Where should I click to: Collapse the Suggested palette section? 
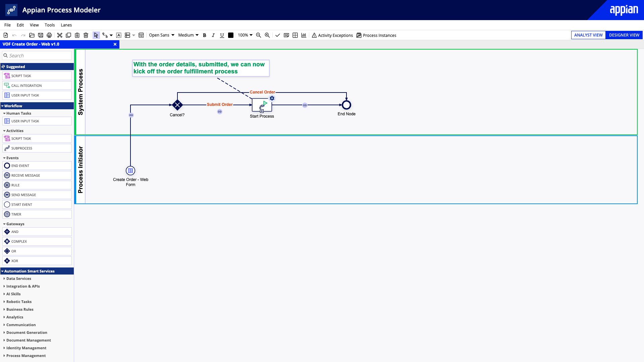37,67
